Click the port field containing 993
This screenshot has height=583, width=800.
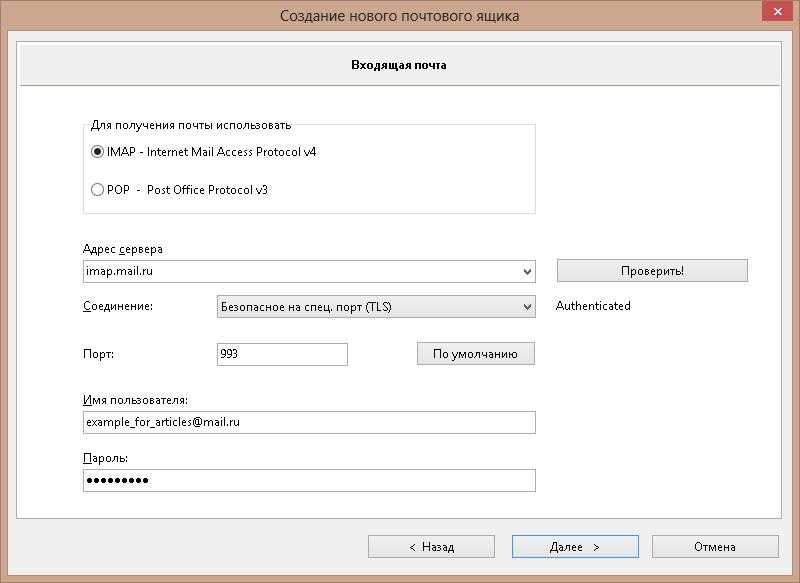[282, 354]
